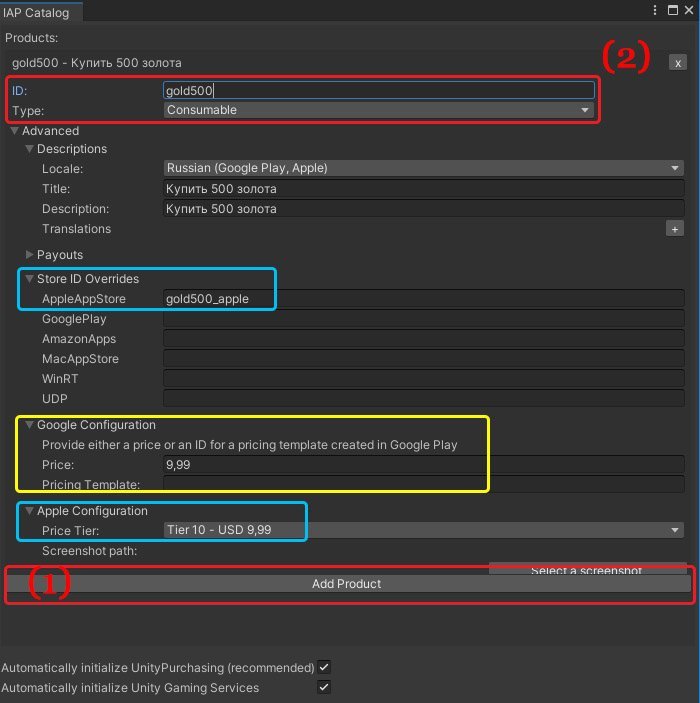Expand the Payouts section
Image resolution: width=700 pixels, height=703 pixels.
tap(30, 255)
